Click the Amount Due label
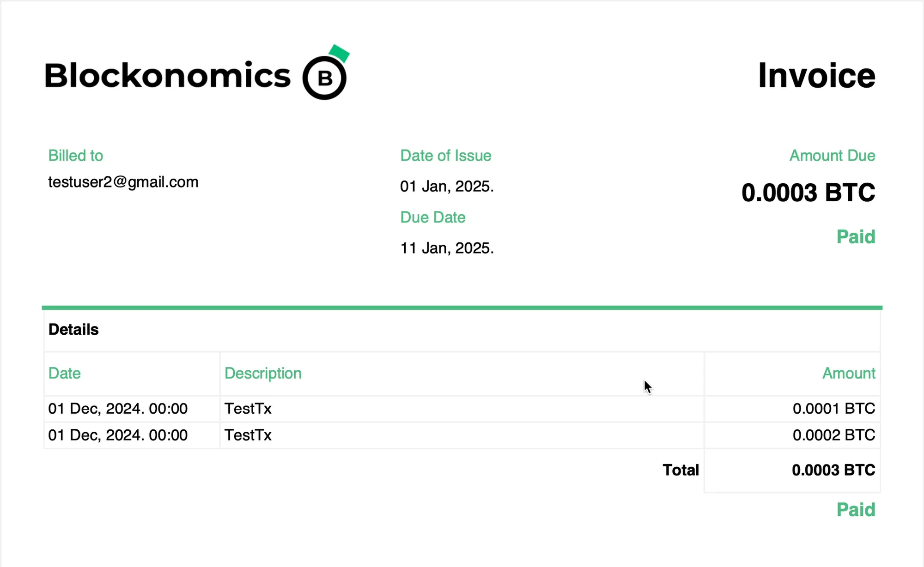This screenshot has height=567, width=924. tap(832, 156)
